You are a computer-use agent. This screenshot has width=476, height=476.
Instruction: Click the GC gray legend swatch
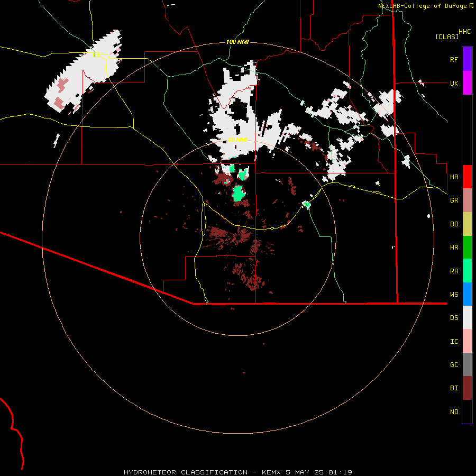pos(467,364)
